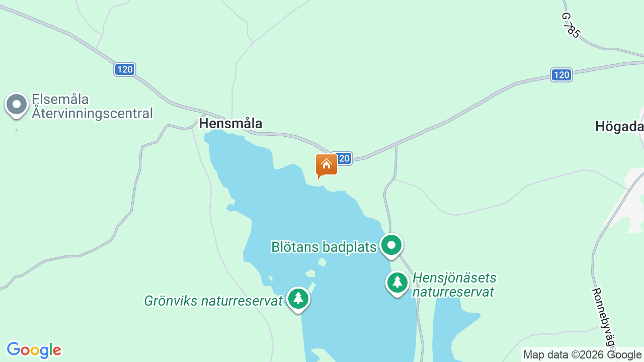Screen dimensions: 644x362
Task: Select the Högada place label
Action: pos(619,127)
